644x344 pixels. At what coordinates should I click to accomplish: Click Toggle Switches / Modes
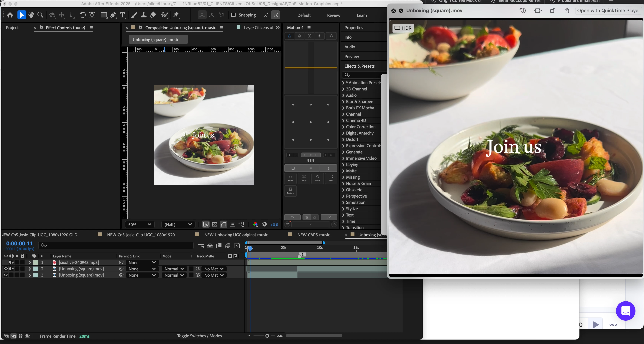pos(199,336)
